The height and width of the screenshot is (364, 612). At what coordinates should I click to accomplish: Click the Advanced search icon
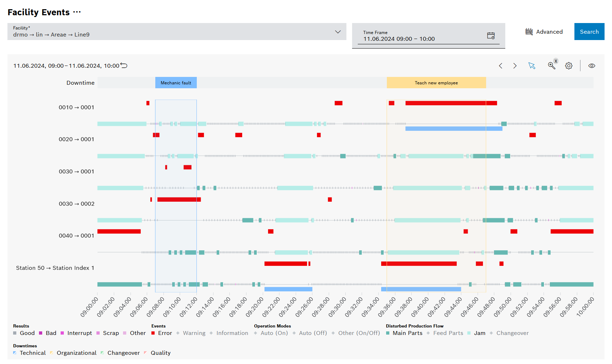pos(529,32)
